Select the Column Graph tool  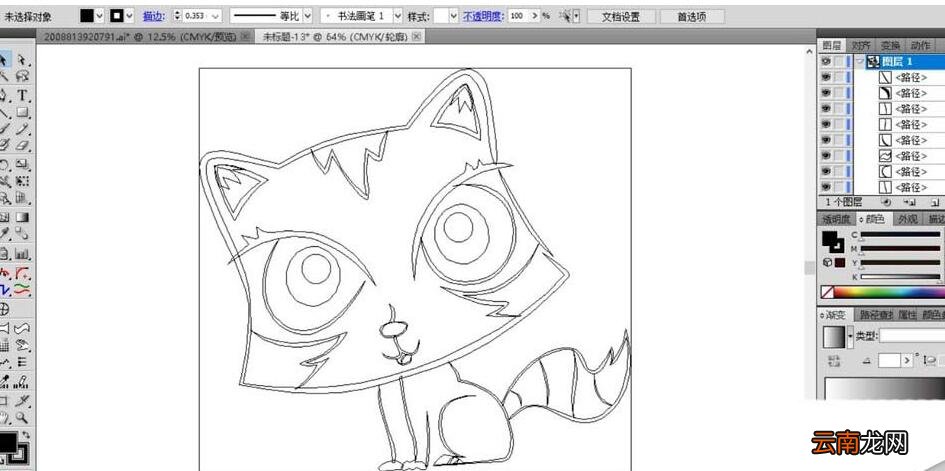click(22, 254)
